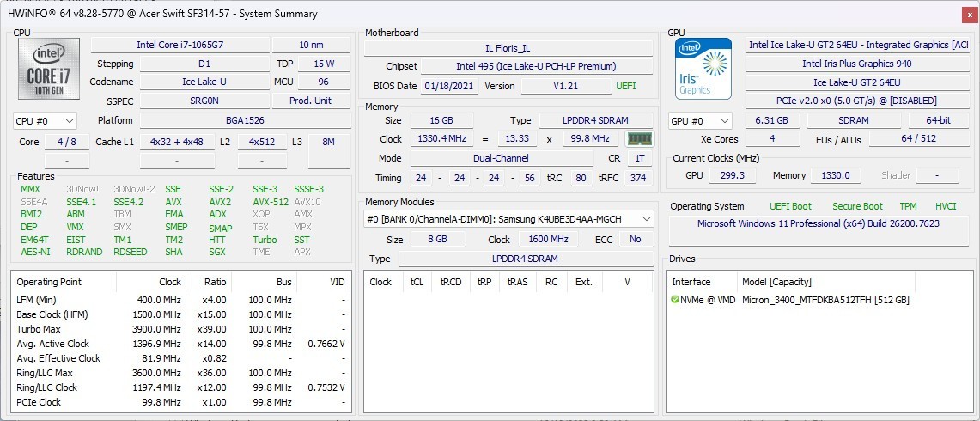Click the memory Type LPDDR4 SDRAM field
Image resolution: width=980 pixels, height=421 pixels.
click(595, 120)
